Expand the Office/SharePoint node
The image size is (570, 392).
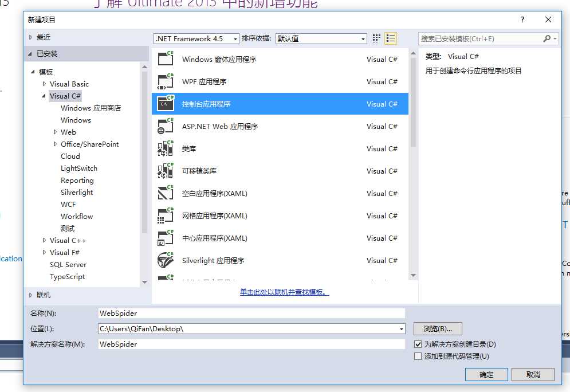pos(55,144)
